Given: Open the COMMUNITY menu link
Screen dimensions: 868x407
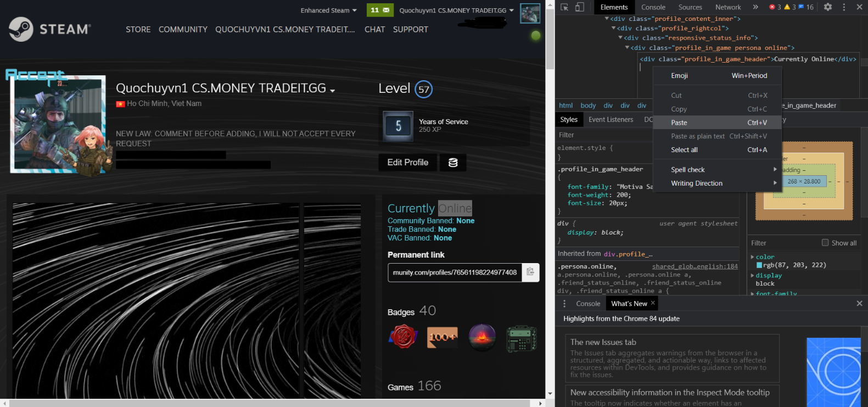Looking at the screenshot, I should (183, 30).
